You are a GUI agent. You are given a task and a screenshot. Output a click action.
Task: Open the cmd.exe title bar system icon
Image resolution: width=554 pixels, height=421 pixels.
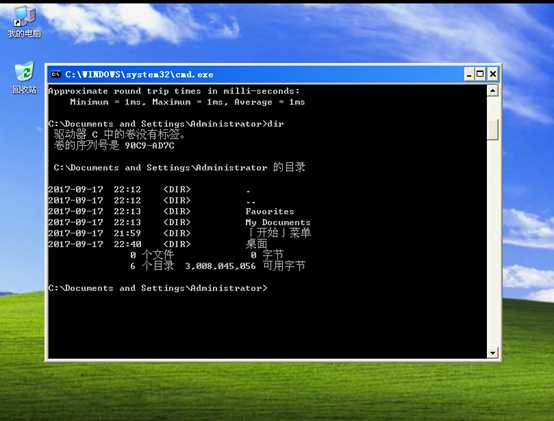click(x=55, y=74)
